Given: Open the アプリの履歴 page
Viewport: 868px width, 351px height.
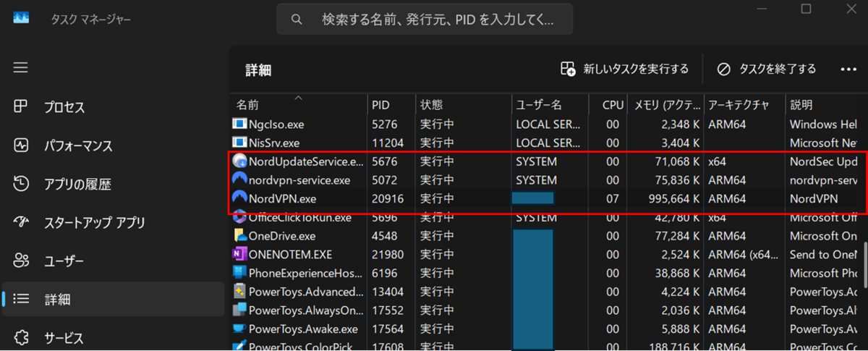Looking at the screenshot, I should 113,184.
